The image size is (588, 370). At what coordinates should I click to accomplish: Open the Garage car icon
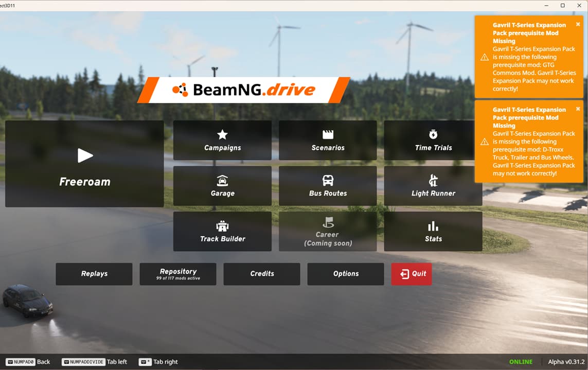coord(222,181)
